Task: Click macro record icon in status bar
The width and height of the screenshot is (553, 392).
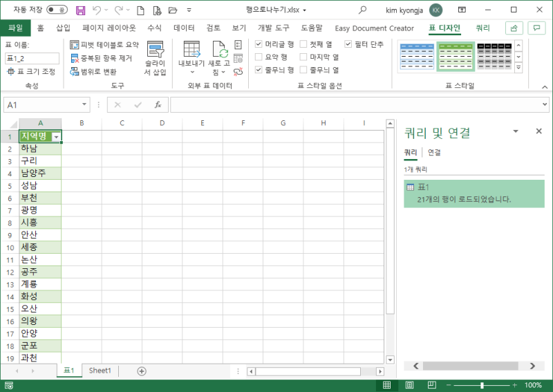Action: 9,385
